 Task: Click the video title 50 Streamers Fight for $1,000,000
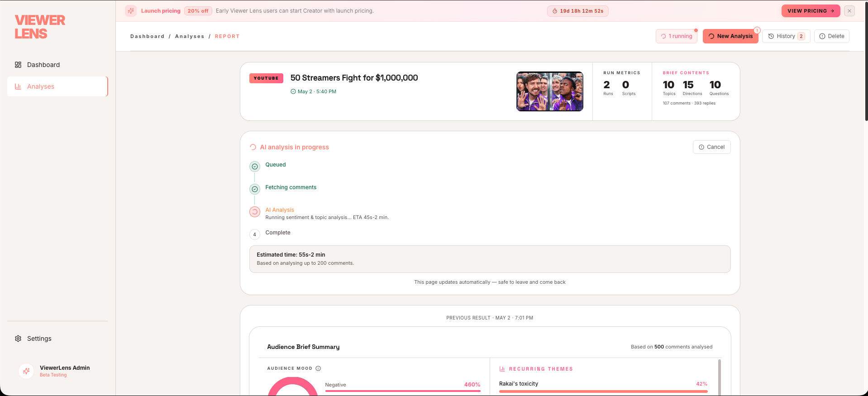pyautogui.click(x=354, y=78)
